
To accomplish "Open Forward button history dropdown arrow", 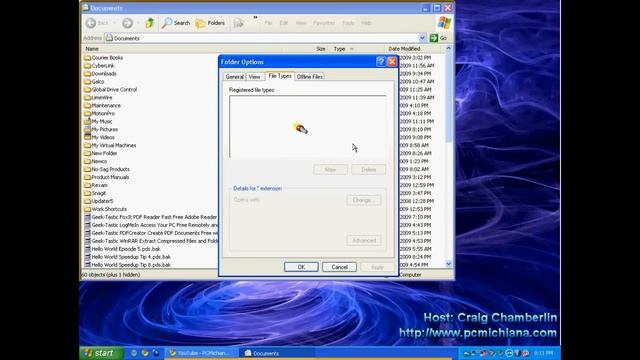I will 138,23.
